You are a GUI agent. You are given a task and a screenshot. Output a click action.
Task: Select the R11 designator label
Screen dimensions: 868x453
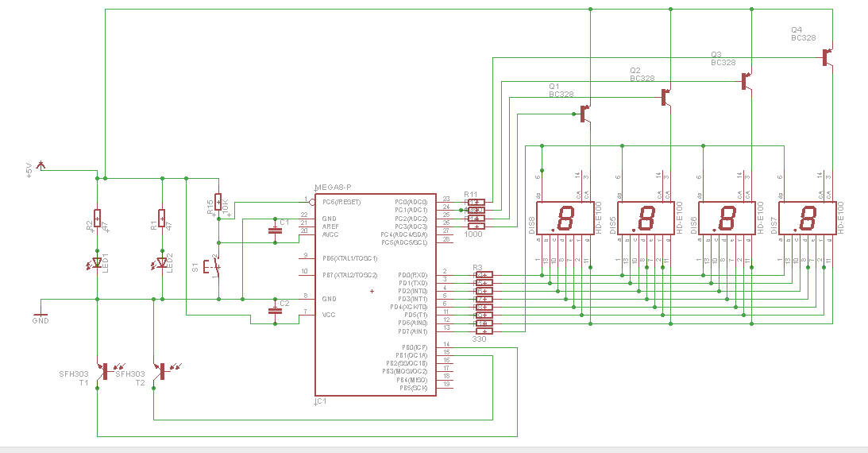471,195
